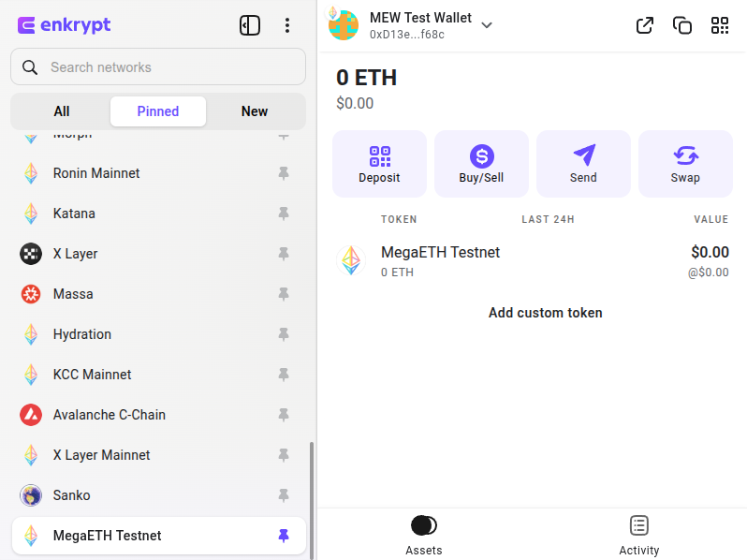This screenshot has width=747, height=560.
Task: Switch to the New networks tab
Action: click(255, 111)
